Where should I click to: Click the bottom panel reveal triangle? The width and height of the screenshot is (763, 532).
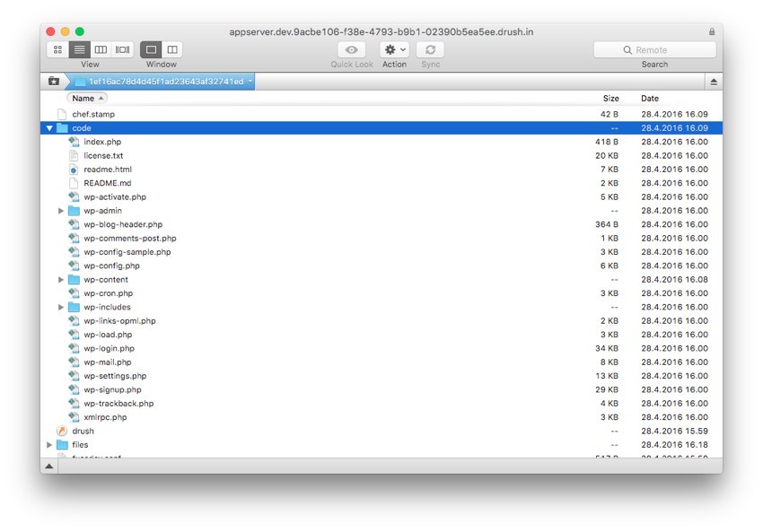click(x=49, y=467)
